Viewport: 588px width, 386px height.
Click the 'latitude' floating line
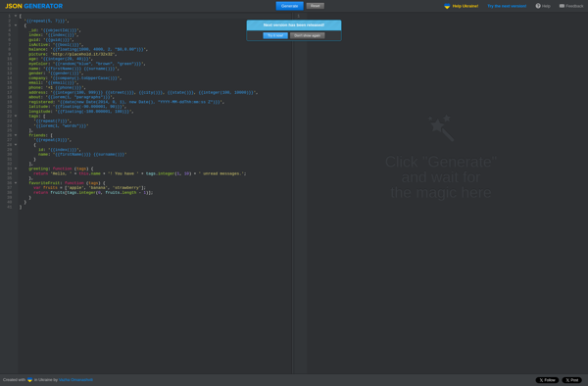coord(77,107)
